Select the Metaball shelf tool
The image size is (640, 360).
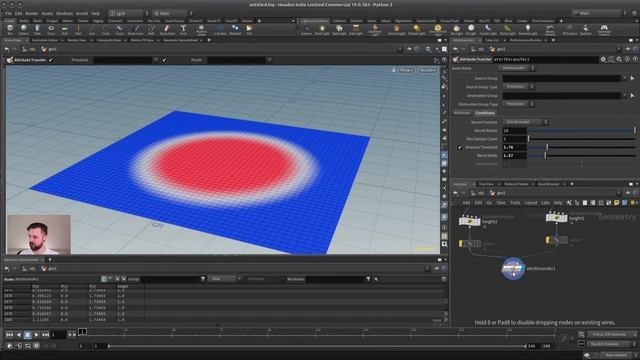click(x=235, y=29)
